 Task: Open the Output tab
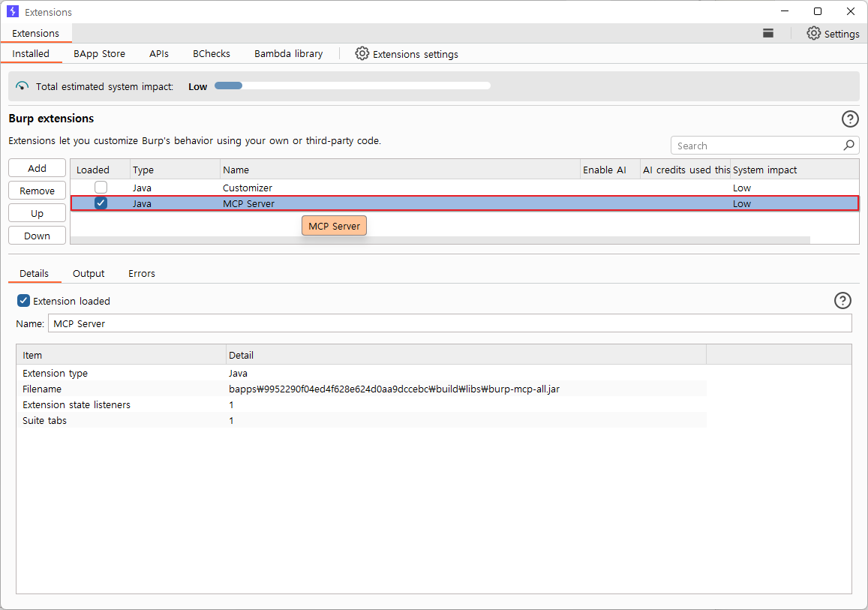click(89, 273)
